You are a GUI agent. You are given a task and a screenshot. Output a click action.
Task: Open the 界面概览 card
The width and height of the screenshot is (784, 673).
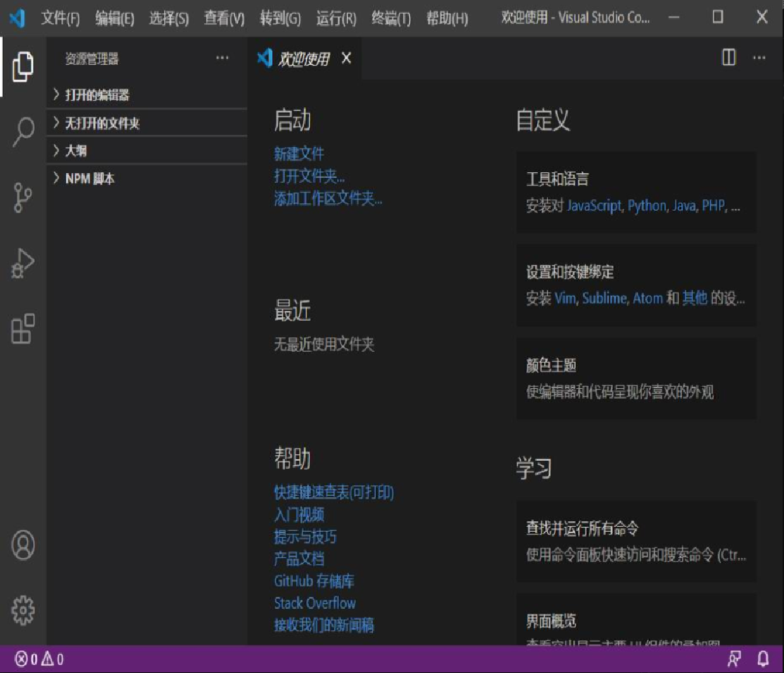[x=636, y=619]
